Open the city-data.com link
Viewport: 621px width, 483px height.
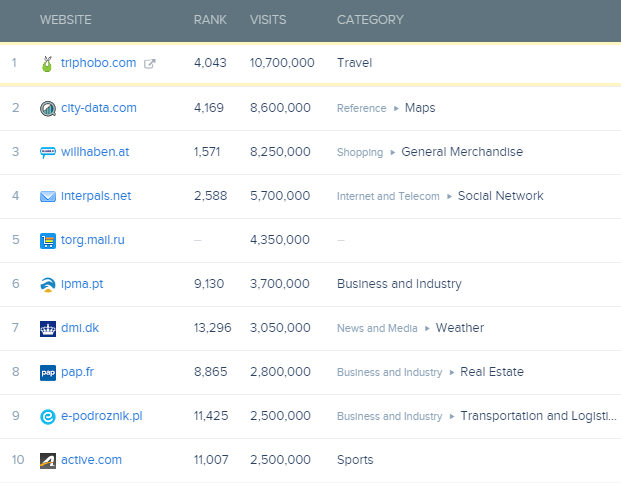99,108
